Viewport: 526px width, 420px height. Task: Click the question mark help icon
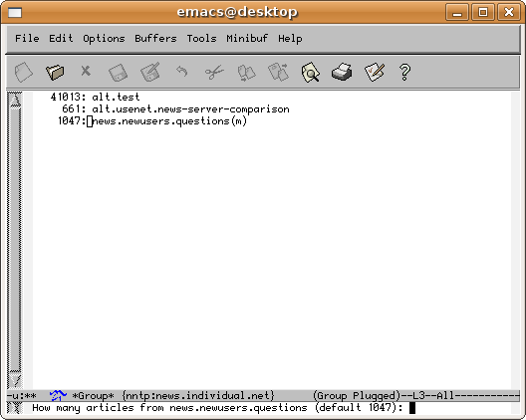(404, 72)
